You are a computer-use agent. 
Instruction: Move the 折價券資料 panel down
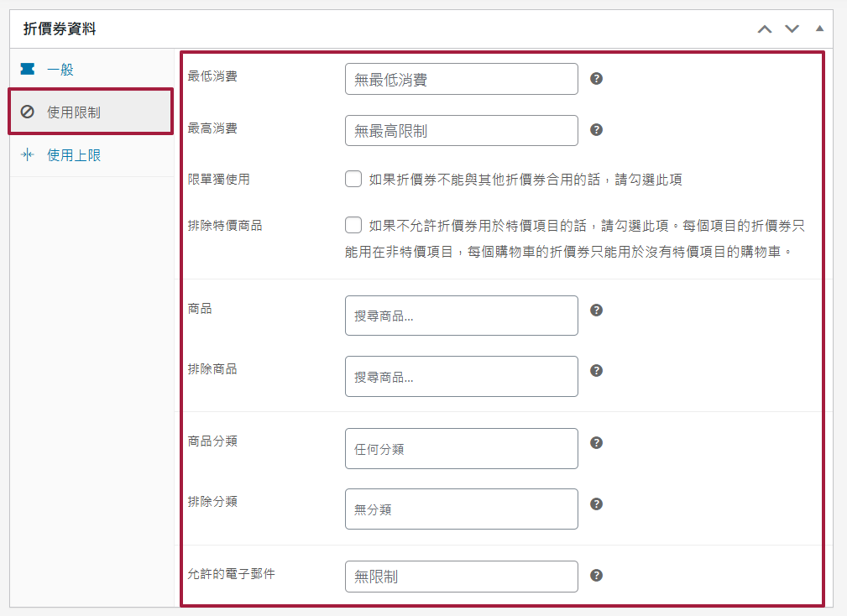click(x=792, y=29)
